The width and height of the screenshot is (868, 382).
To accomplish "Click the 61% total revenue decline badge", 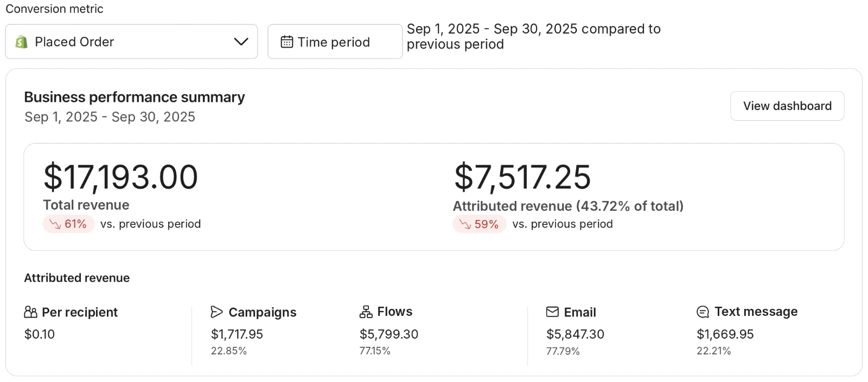I will pos(69,224).
